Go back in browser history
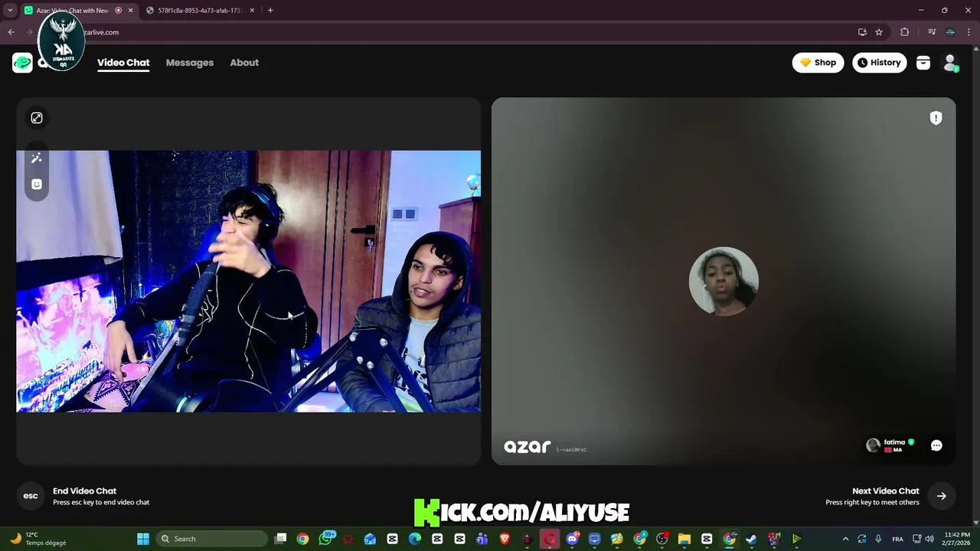Viewport: 980px width, 551px height. (11, 32)
